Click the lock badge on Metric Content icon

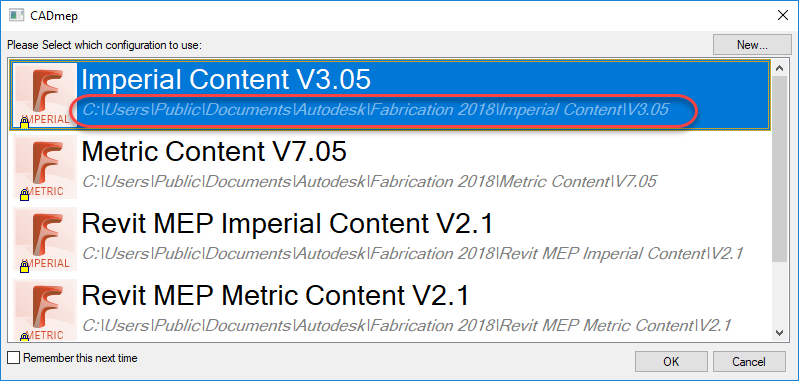coord(24,195)
